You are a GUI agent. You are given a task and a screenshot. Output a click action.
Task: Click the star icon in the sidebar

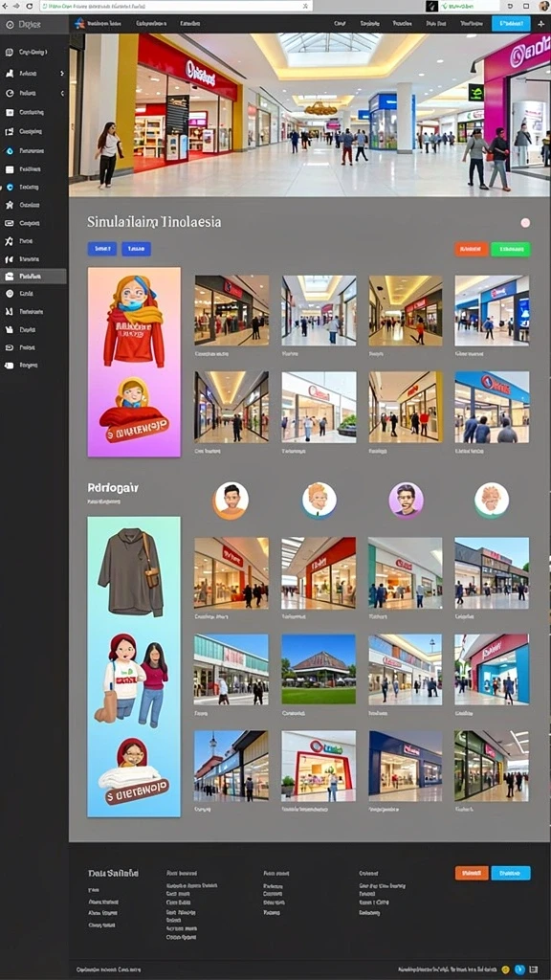point(10,205)
